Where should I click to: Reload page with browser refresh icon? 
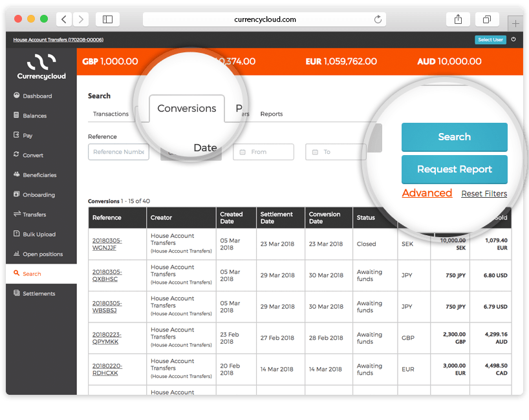pos(378,19)
